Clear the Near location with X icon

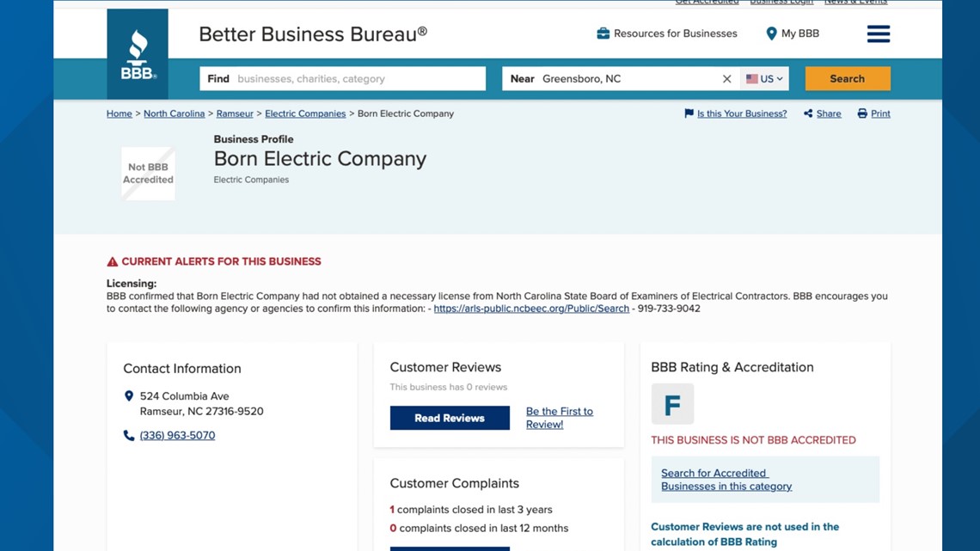727,79
